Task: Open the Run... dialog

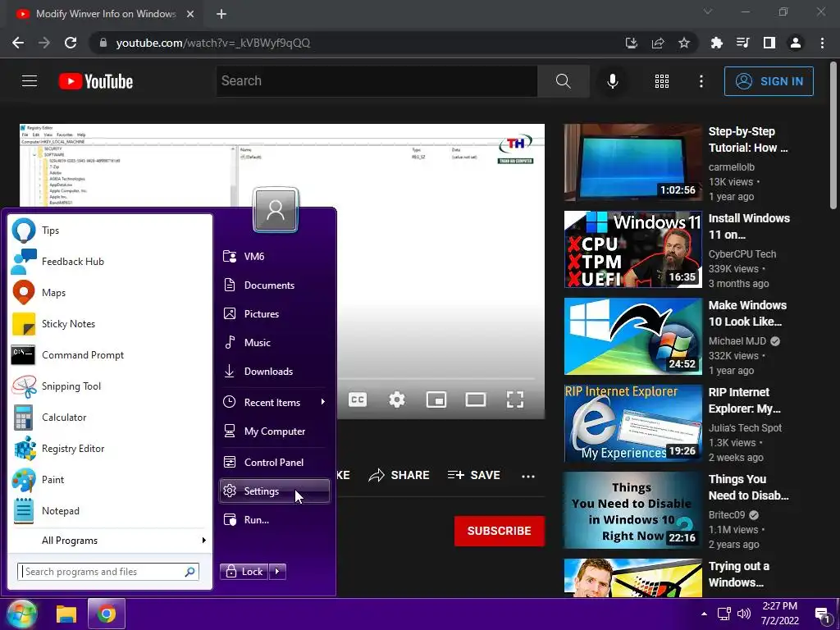Action: coord(274,519)
